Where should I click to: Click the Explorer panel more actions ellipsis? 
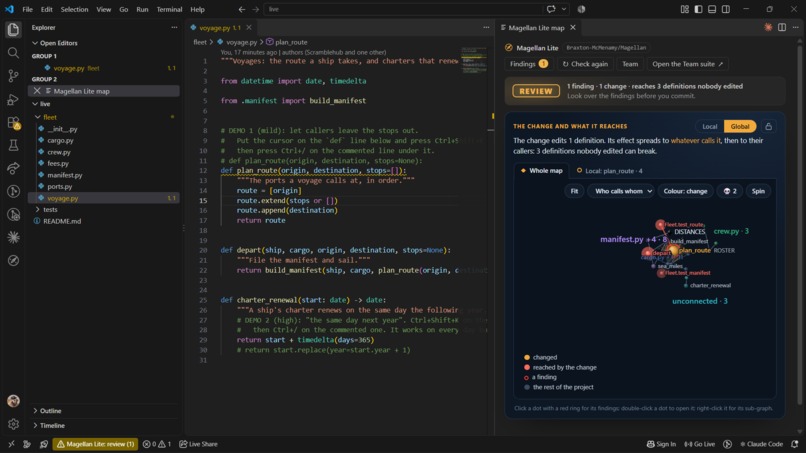point(174,27)
